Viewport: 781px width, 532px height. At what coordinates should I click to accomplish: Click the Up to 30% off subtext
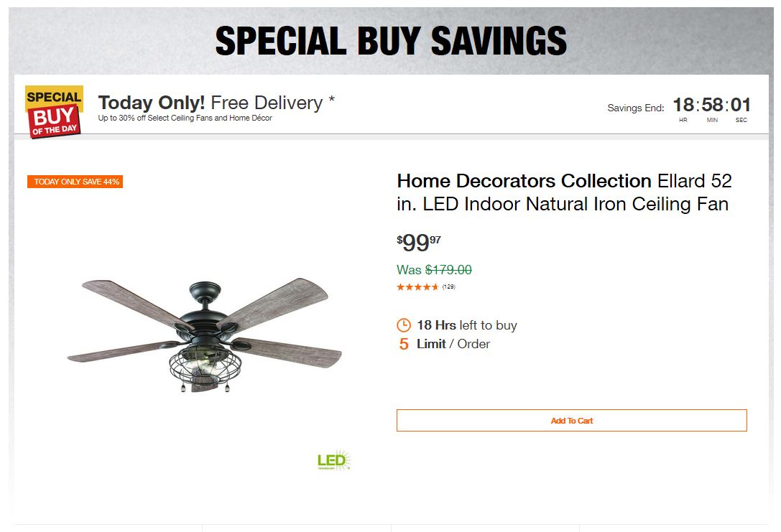pos(185,118)
